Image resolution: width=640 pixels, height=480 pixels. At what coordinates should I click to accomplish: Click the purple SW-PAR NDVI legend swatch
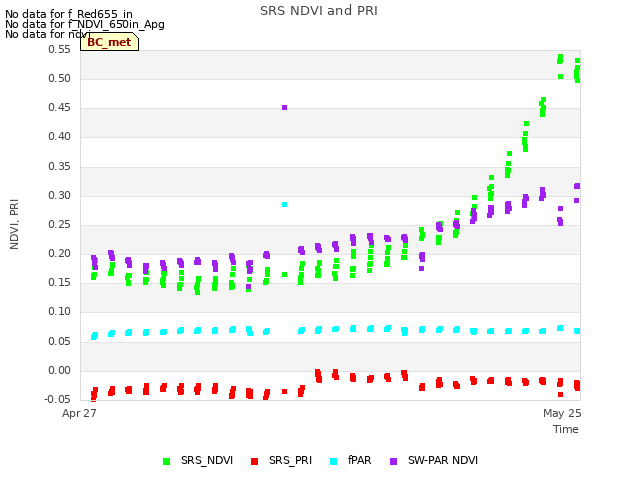[393, 462]
